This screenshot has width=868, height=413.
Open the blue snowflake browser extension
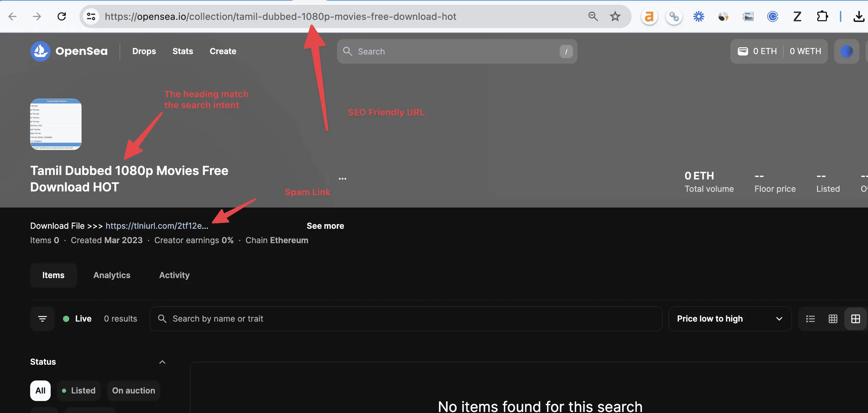[x=698, y=16]
